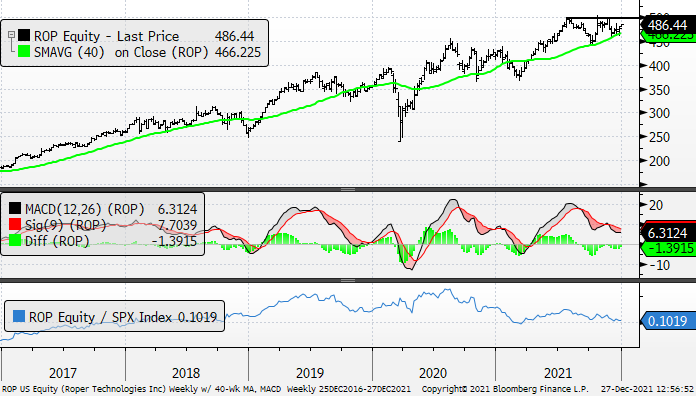Click the ROP US Equity (Roper Technologies Inc) footer title
This screenshot has height=396, width=696.
83,389
